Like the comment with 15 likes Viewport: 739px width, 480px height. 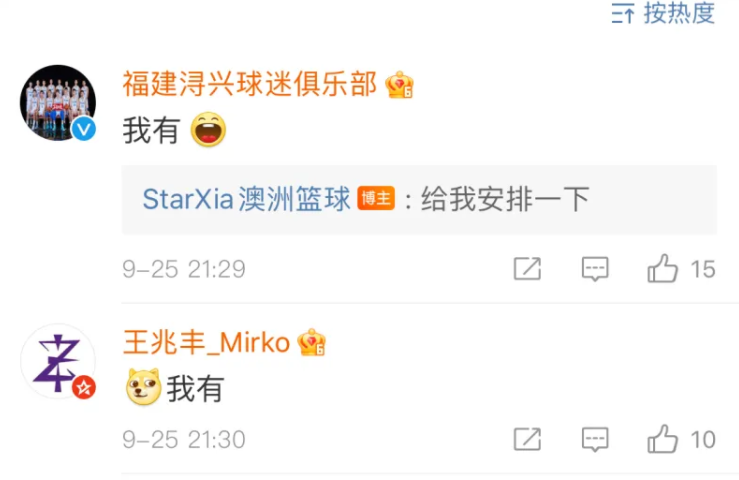click(x=662, y=268)
